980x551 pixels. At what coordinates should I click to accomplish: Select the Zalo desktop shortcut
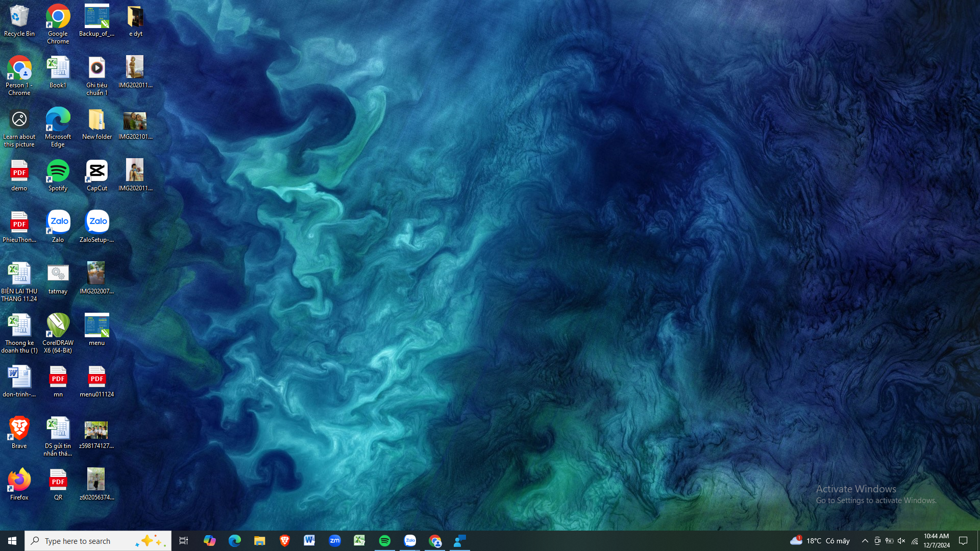[x=58, y=227]
